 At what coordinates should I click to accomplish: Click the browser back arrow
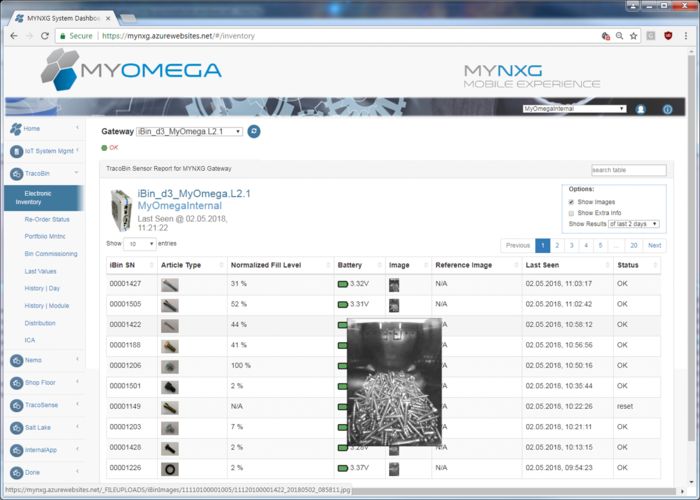point(14,36)
